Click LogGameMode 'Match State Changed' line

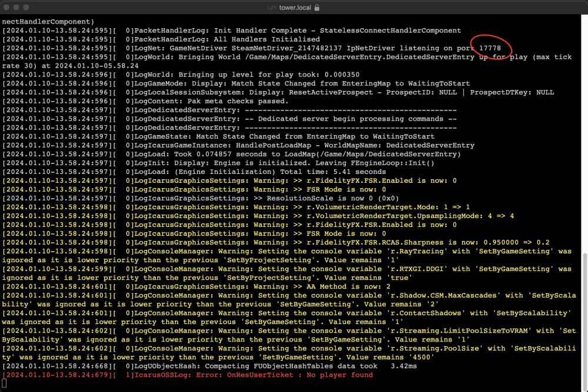[302, 83]
